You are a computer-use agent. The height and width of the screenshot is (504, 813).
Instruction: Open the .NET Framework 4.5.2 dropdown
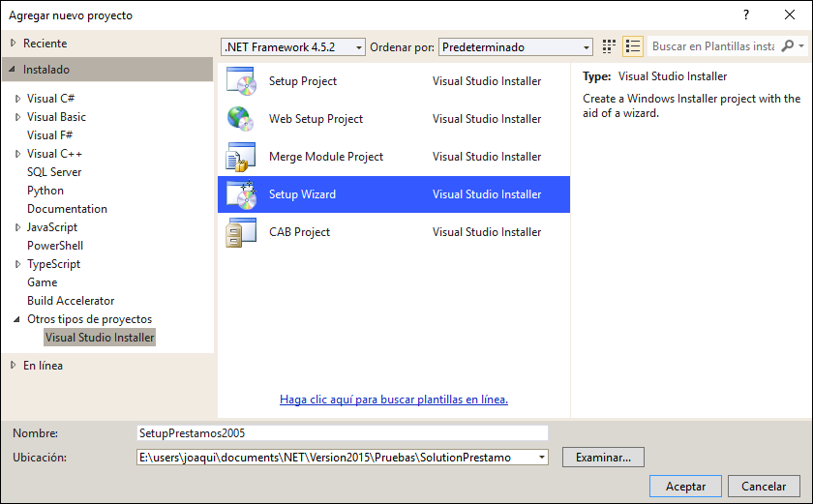(293, 47)
